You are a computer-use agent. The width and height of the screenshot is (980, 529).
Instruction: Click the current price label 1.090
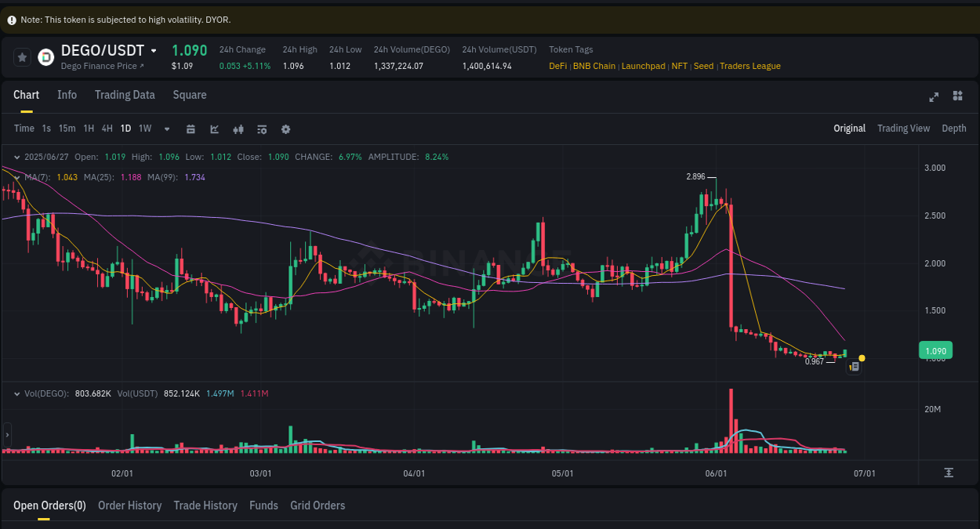935,350
